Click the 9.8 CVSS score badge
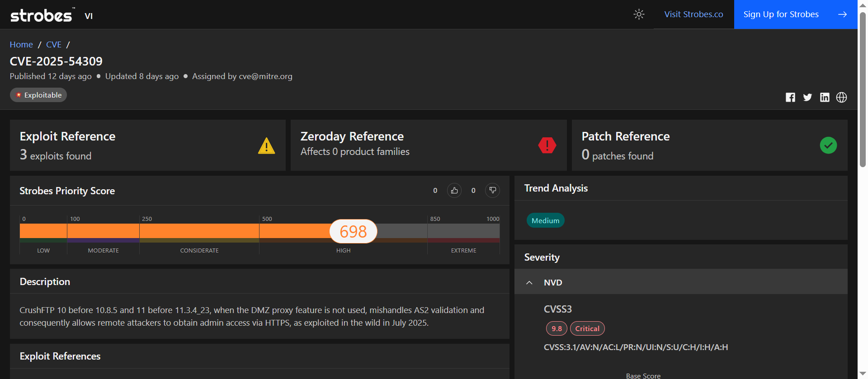The image size is (868, 379). pos(557,328)
